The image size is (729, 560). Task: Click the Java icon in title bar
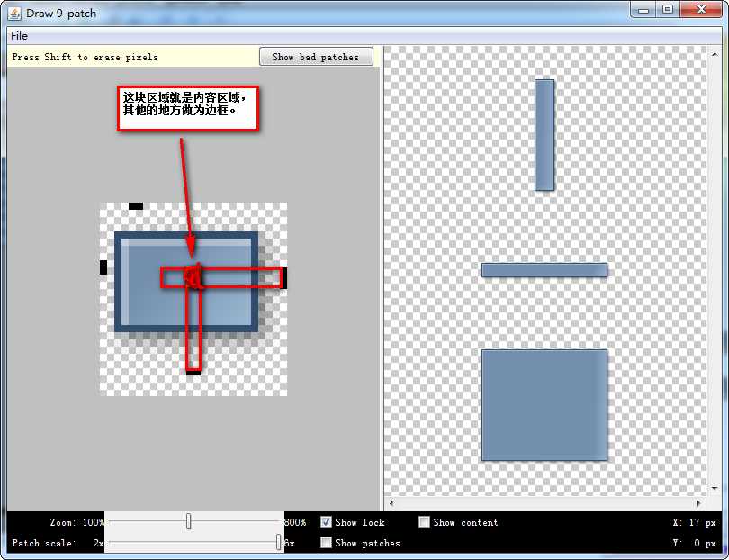(x=14, y=13)
